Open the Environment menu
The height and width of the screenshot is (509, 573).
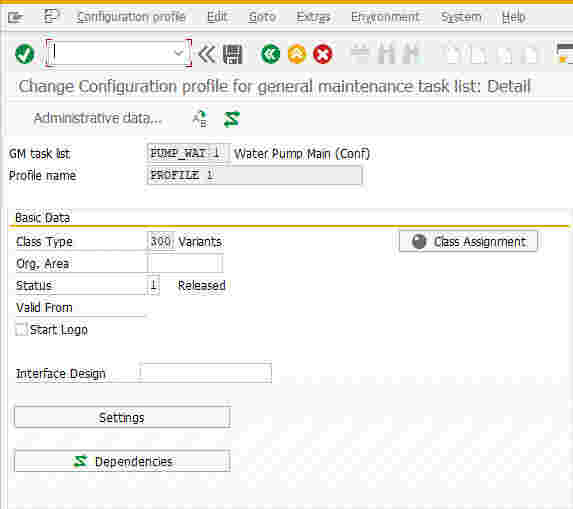(385, 17)
